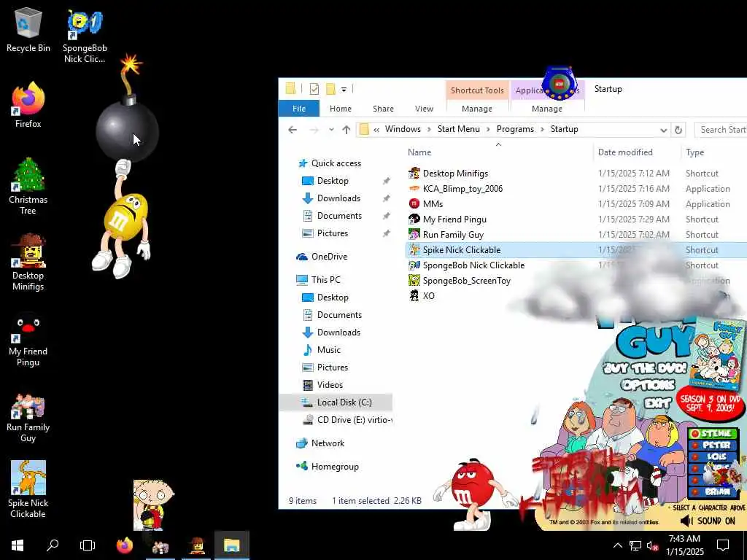Open Spike Nick Clickable desktop shortcut

[x=28, y=489]
